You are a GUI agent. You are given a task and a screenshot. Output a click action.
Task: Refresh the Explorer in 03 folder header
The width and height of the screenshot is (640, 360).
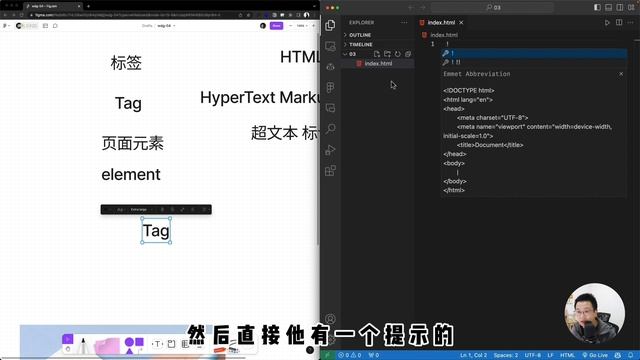(398, 54)
